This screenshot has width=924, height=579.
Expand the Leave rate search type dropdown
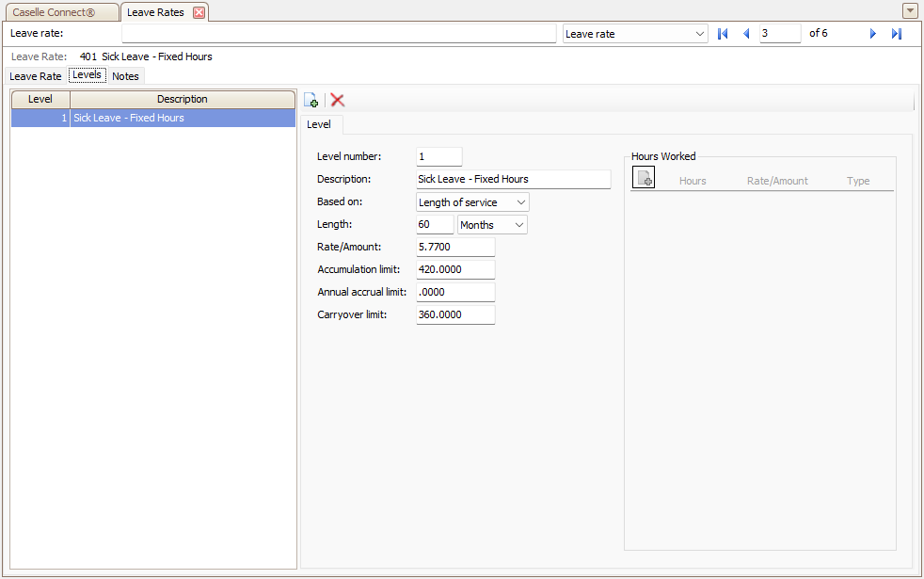[635, 34]
